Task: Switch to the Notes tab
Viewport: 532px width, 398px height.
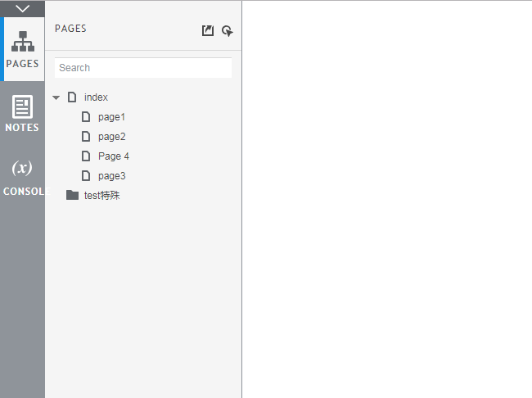Action: click(22, 113)
